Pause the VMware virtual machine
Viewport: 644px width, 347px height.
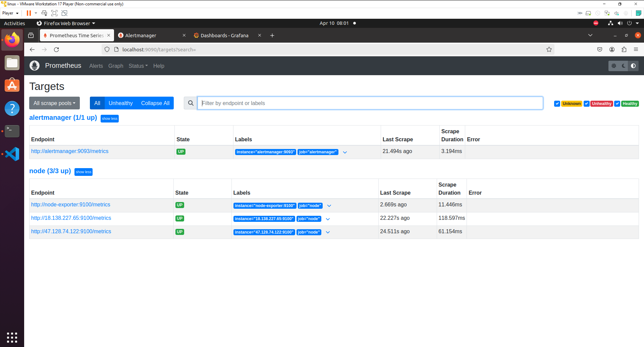point(29,13)
